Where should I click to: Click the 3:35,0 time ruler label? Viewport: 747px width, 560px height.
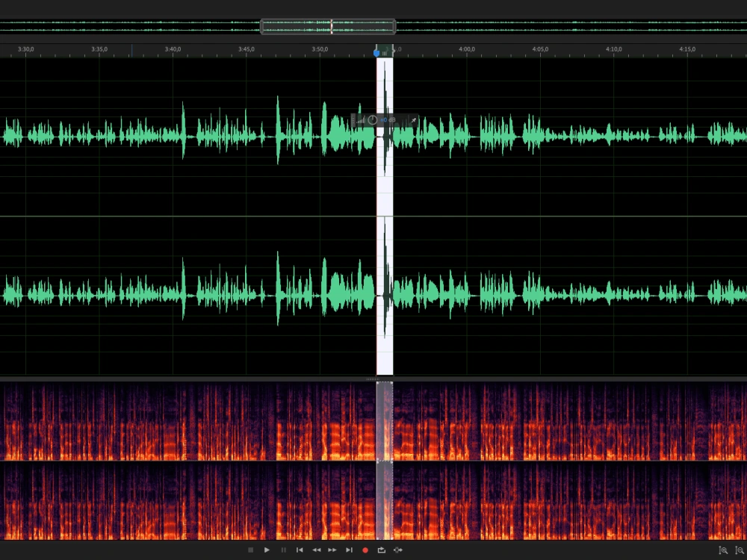(99, 49)
